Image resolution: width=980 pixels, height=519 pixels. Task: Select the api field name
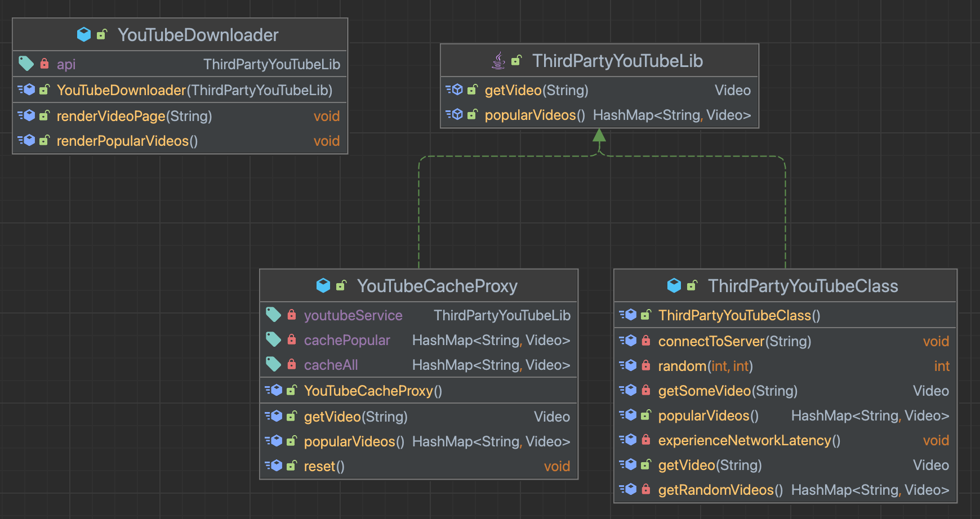66,64
